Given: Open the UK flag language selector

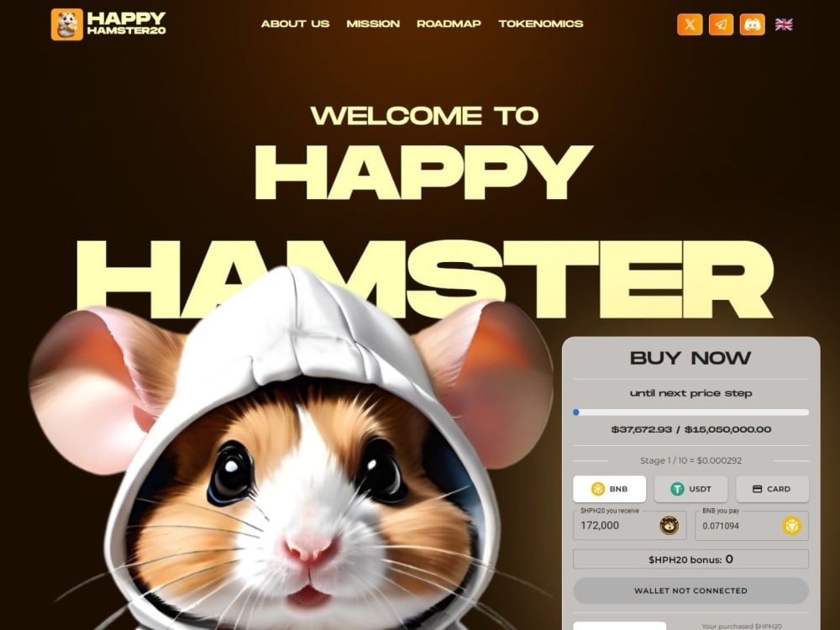Looking at the screenshot, I should click(784, 24).
